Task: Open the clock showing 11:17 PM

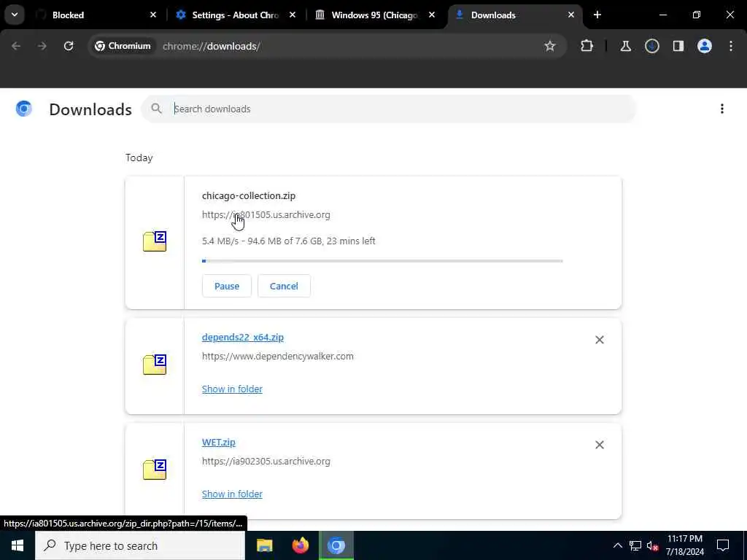Action: pos(684,545)
